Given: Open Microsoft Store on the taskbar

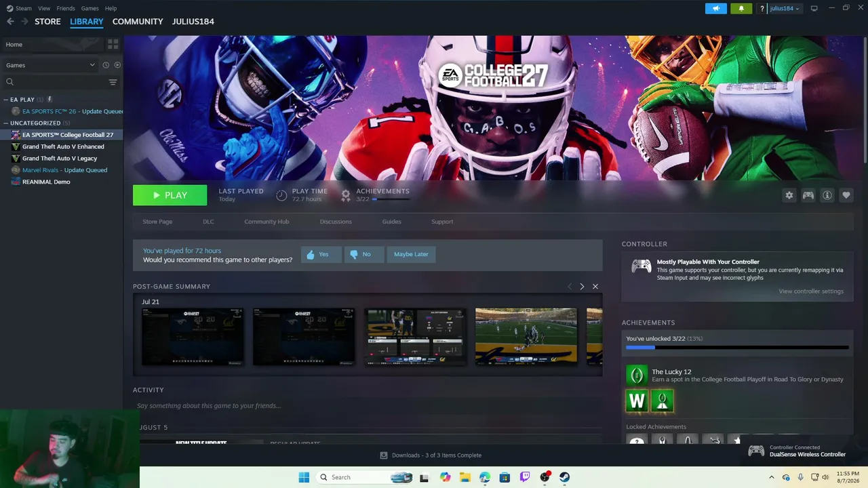Looking at the screenshot, I should [505, 477].
